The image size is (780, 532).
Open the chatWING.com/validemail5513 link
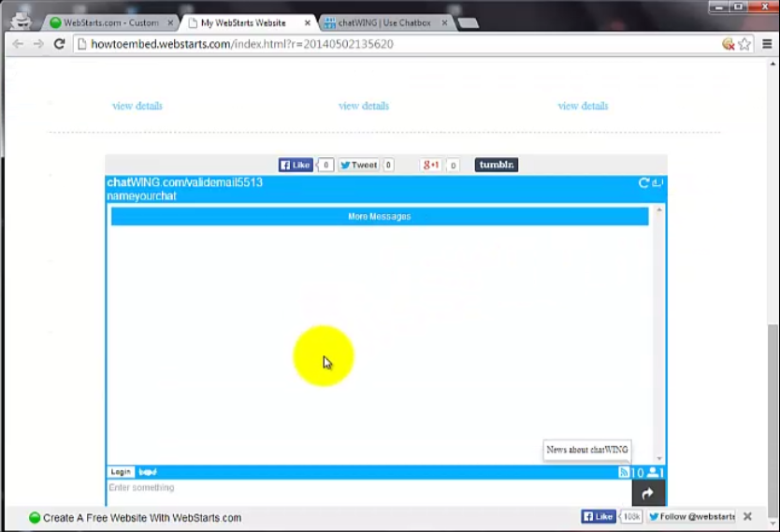point(184,182)
